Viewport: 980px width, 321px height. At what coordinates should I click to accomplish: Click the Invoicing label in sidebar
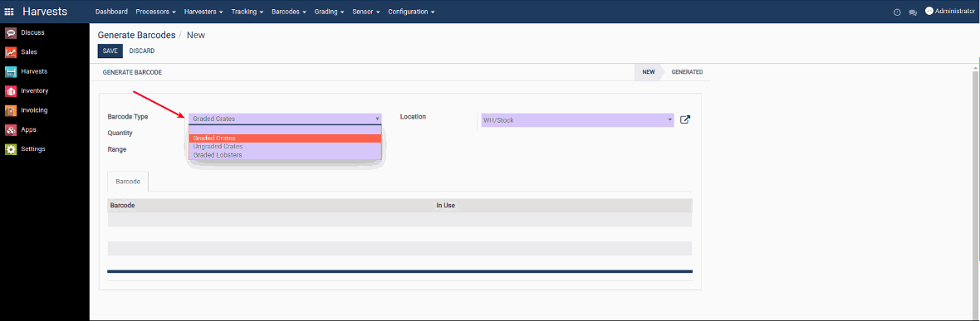(34, 110)
